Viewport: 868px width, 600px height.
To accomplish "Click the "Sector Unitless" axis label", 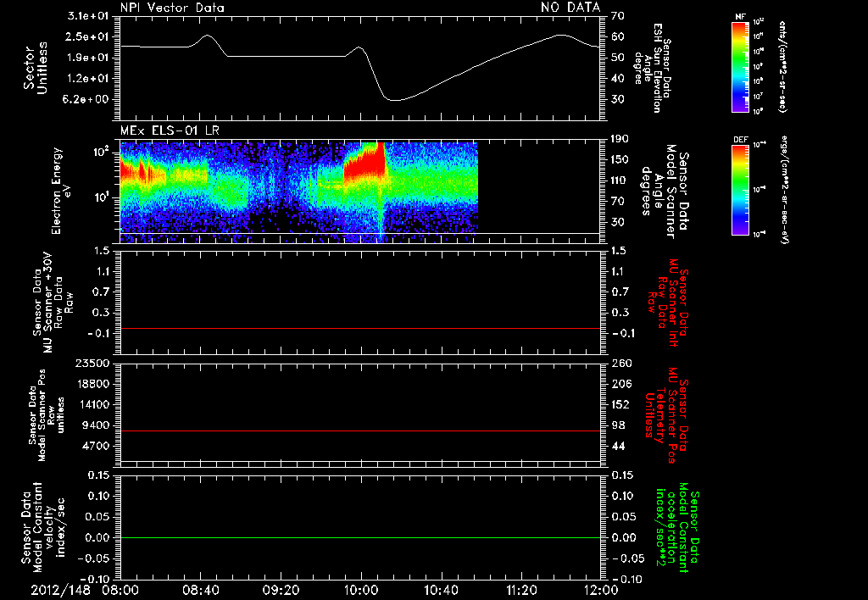I will pos(36,68).
